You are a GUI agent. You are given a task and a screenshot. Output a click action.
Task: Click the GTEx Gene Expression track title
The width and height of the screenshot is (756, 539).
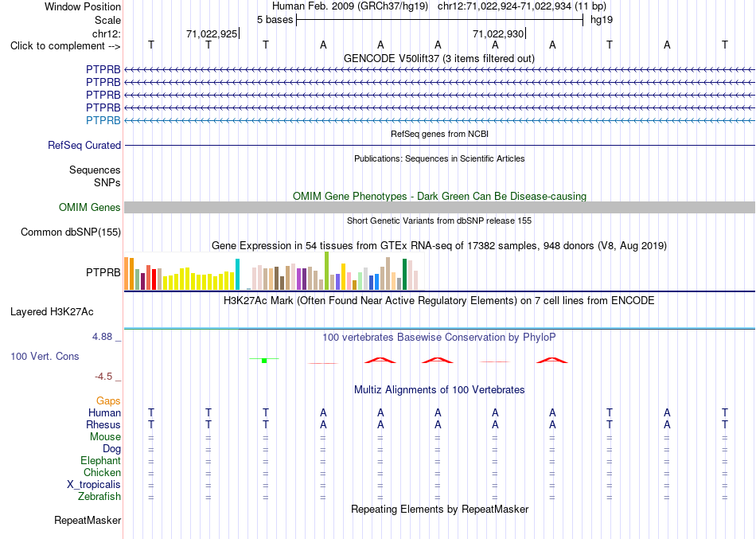[x=439, y=245]
